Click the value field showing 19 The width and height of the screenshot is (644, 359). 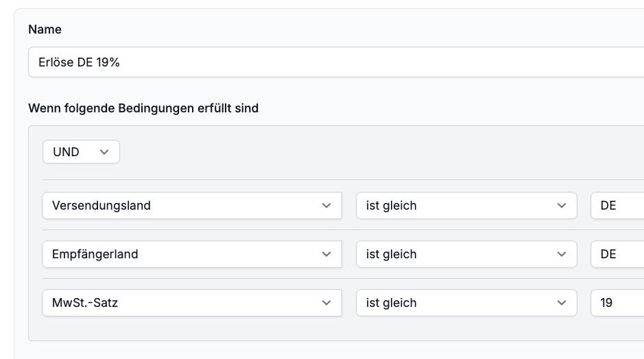tap(617, 303)
